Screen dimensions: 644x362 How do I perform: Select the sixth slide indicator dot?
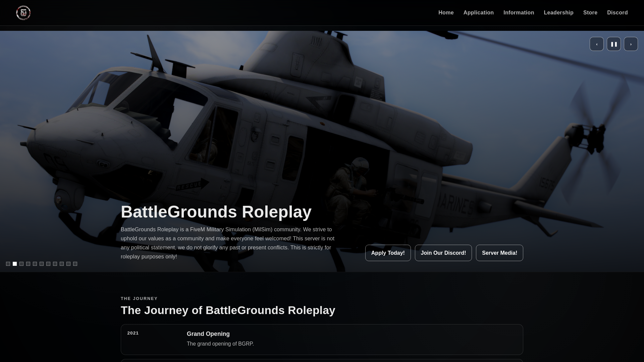coord(42,264)
